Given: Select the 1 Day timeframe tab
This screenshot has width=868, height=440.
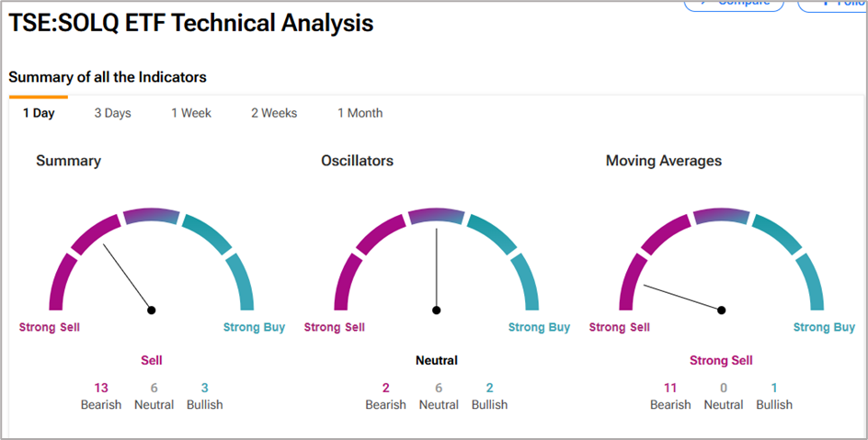Looking at the screenshot, I should pos(39,113).
